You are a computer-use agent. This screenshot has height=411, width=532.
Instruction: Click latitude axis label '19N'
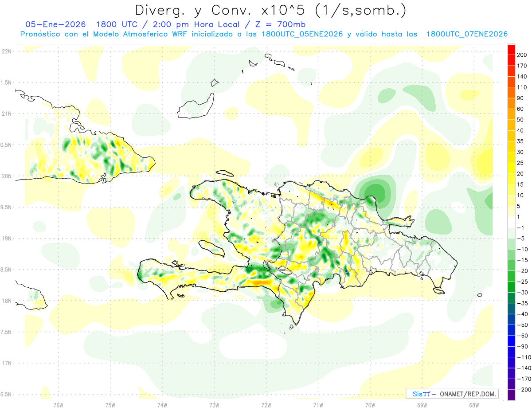pyautogui.click(x=6, y=238)
